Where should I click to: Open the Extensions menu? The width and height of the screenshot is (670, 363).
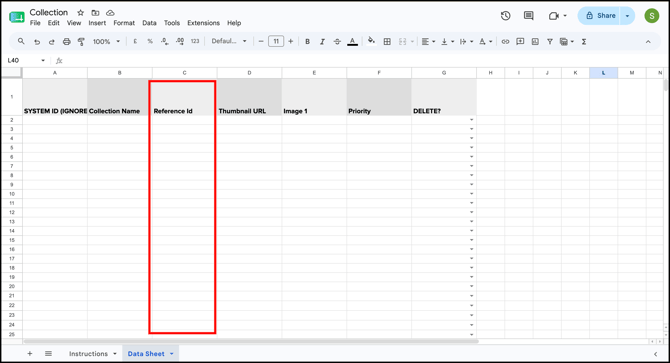coord(203,23)
